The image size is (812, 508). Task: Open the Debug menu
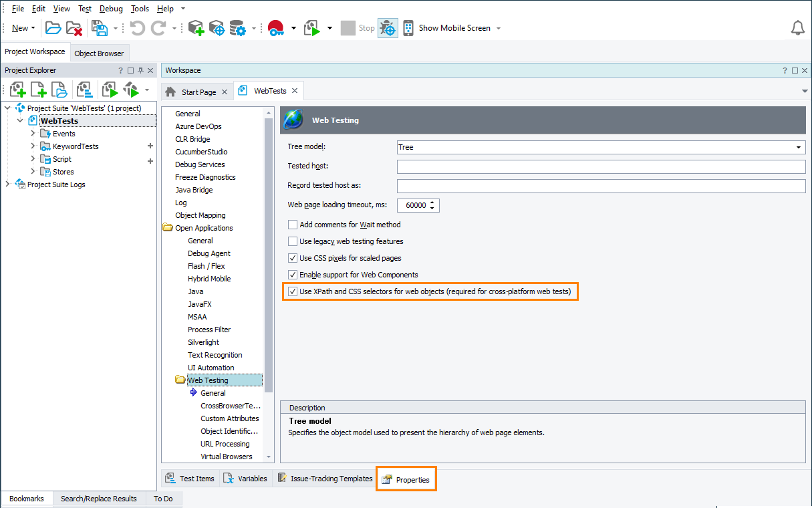[111, 9]
